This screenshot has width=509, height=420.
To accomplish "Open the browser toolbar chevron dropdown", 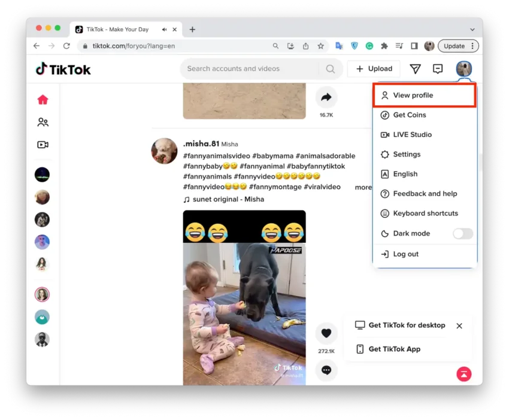I will [473, 29].
